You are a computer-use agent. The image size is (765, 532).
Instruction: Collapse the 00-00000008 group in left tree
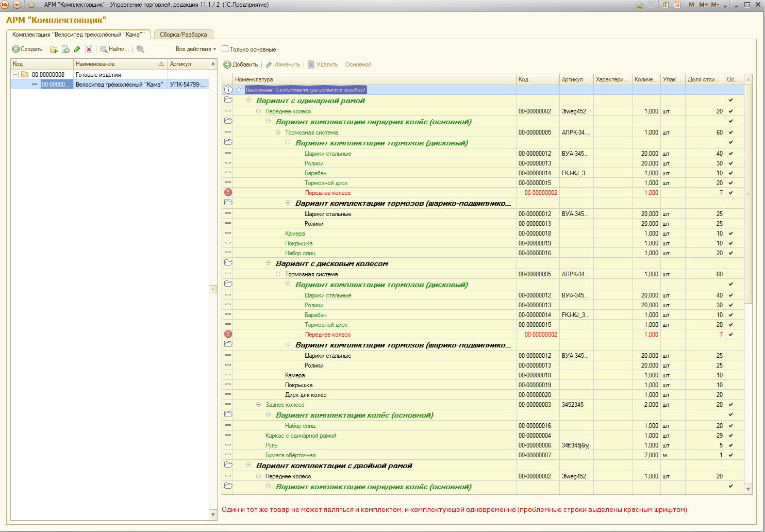15,75
